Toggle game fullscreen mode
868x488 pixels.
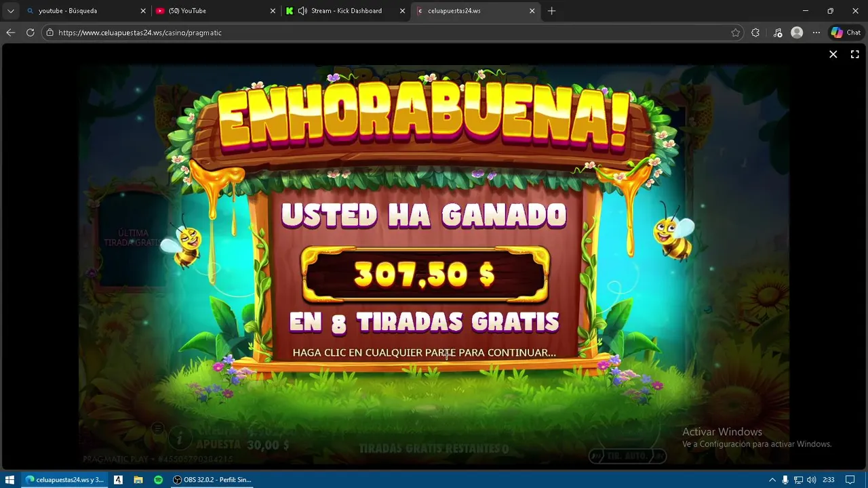coord(855,54)
